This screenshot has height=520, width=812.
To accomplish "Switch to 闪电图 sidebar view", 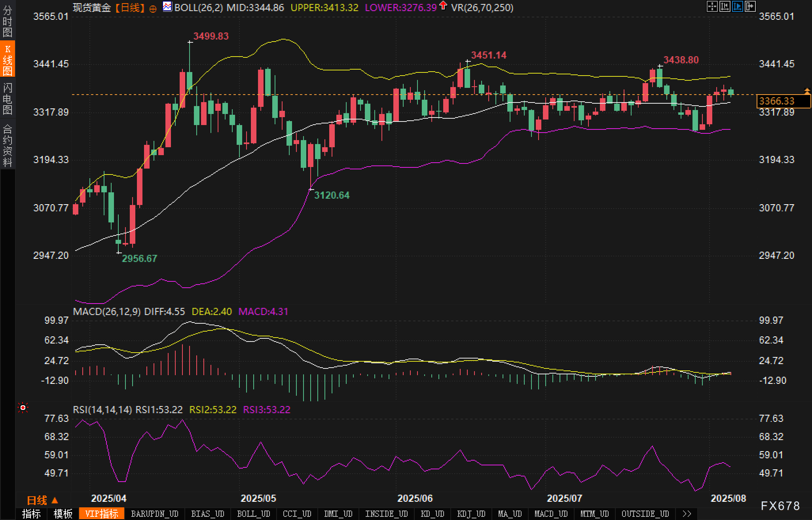I will coord(8,99).
